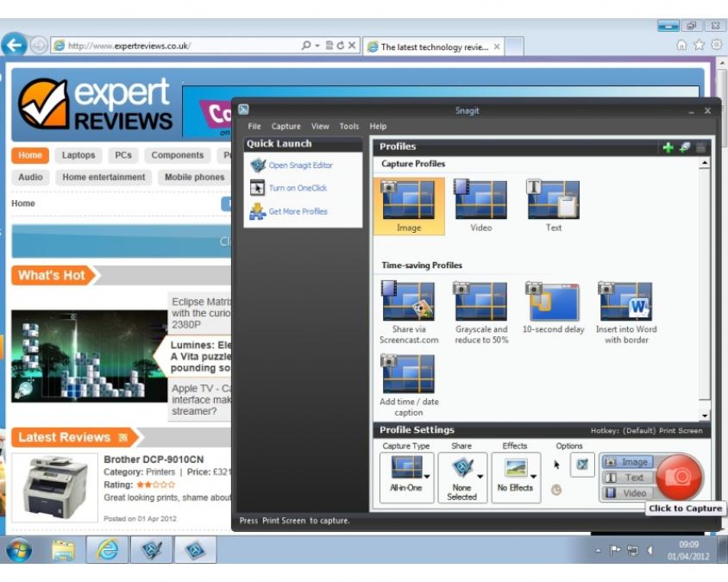Screen dimensions: 728x582
Task: Open the Share None Selected dropdown
Action: point(462,477)
